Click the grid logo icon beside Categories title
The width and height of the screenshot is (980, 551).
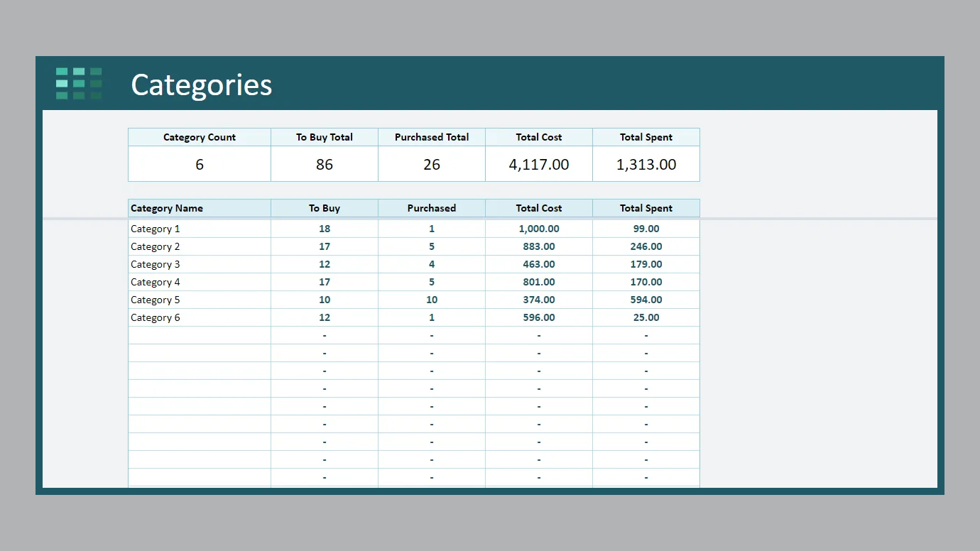[x=79, y=84]
